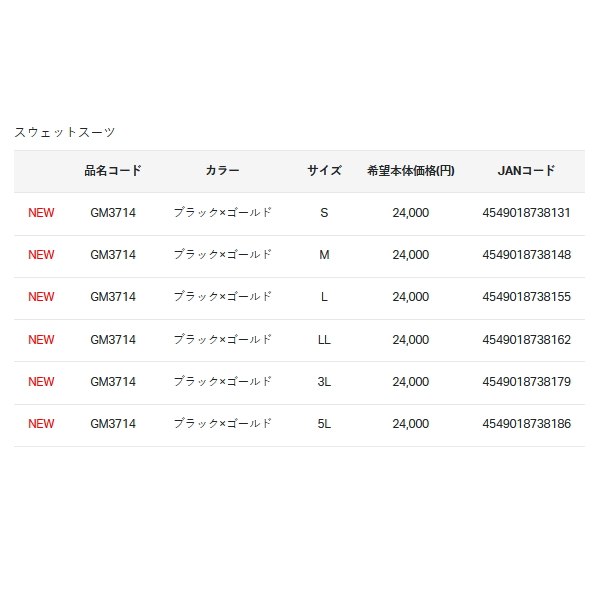Select the 品名コード column header
The width and height of the screenshot is (600, 600).
pyautogui.click(x=113, y=171)
